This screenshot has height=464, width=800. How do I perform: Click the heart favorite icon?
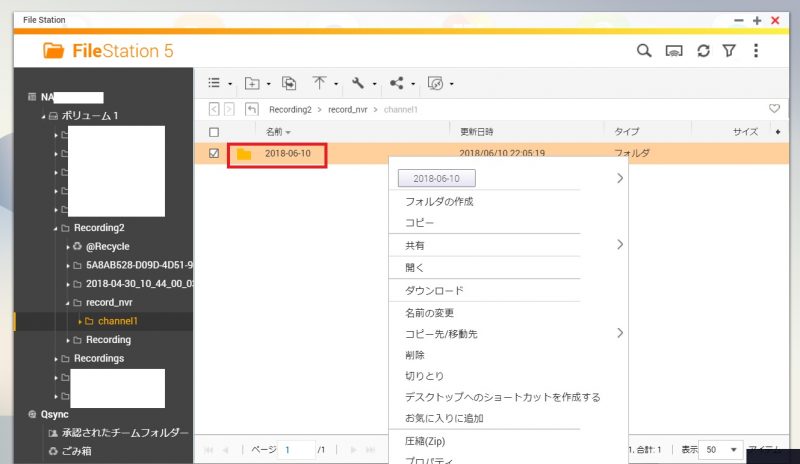coord(774,109)
